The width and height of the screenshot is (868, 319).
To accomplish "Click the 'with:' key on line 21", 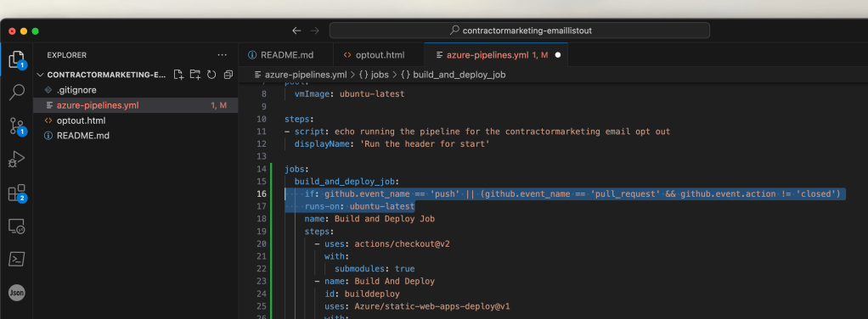I will click(336, 256).
